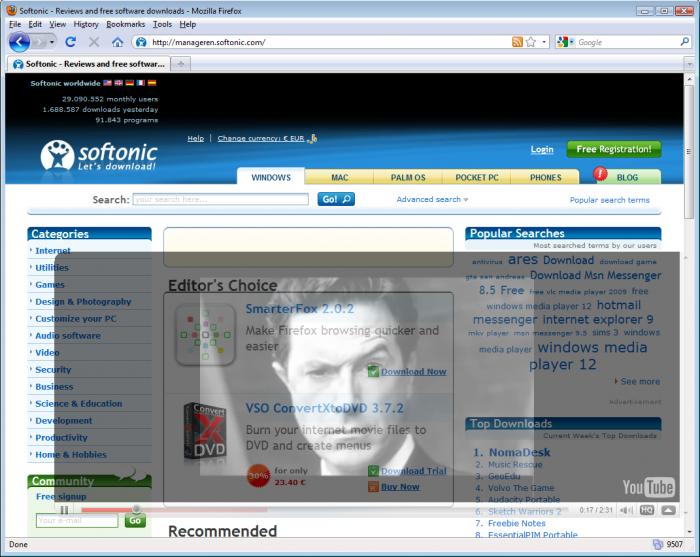Pause the video playback

click(x=64, y=510)
